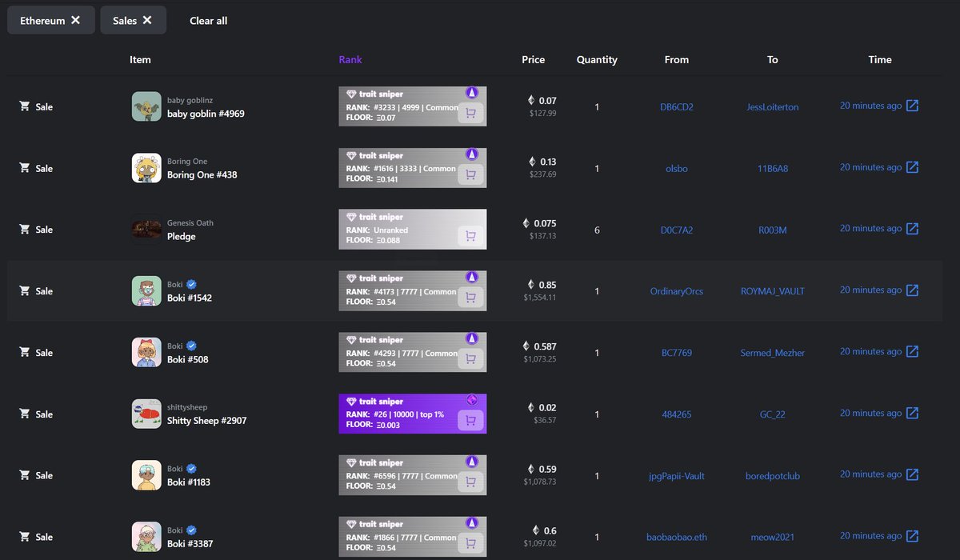Sort by the Rank column header

point(350,59)
